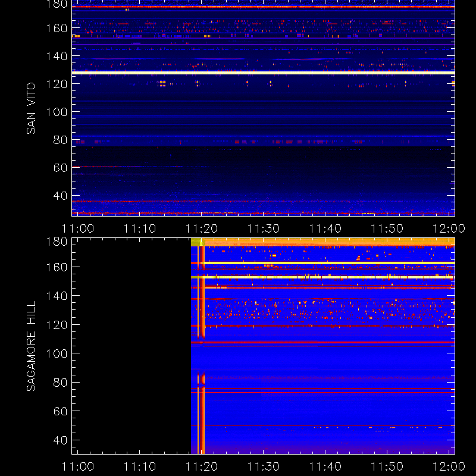The image size is (476, 476).
Task: Click 11:20 time label under San Vito plot
Action: [x=202, y=228]
